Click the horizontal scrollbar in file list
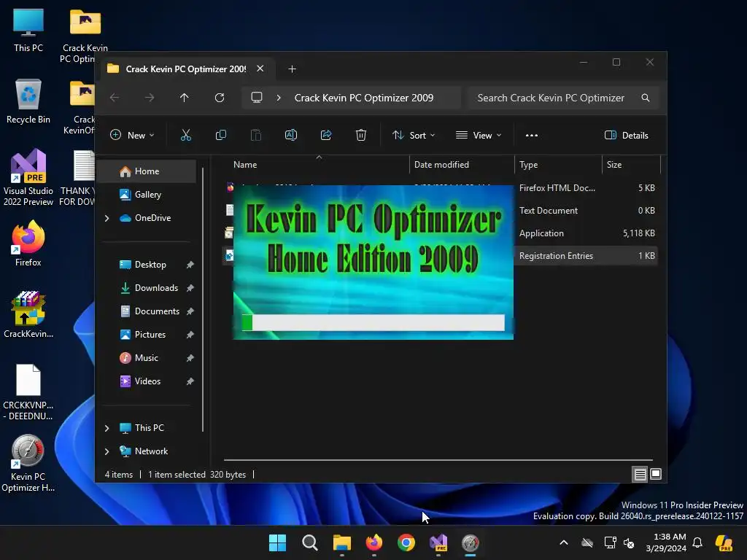 tap(438, 460)
